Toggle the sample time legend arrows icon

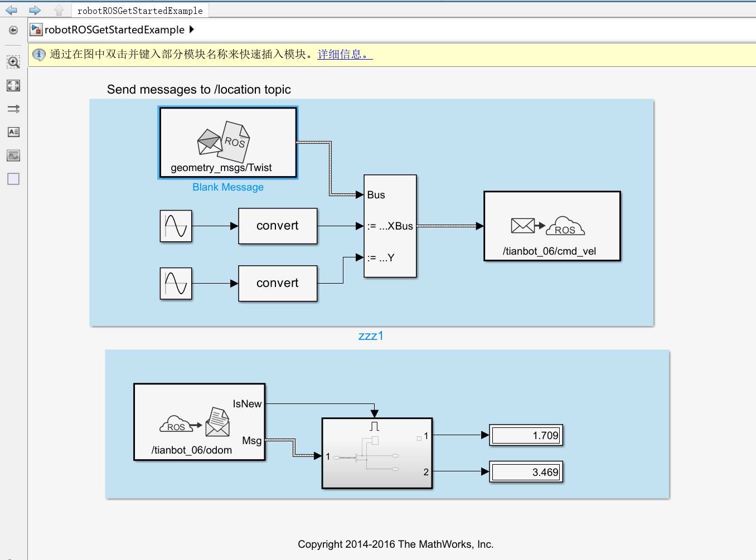pos(13,109)
